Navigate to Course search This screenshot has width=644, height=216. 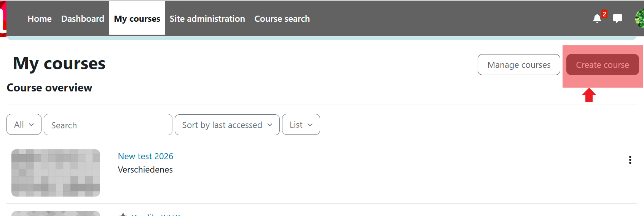[282, 19]
